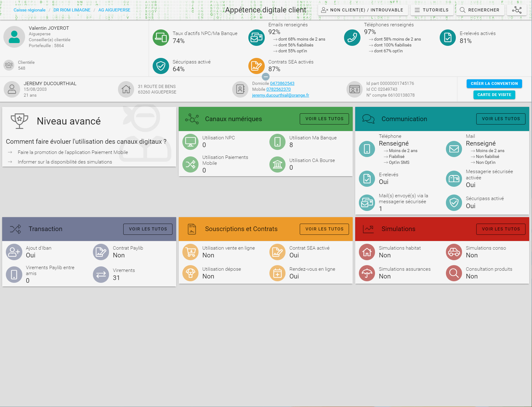Click Non client(e) / Introuvable button
Viewport: 532px width, 407px height.
pos(363,10)
